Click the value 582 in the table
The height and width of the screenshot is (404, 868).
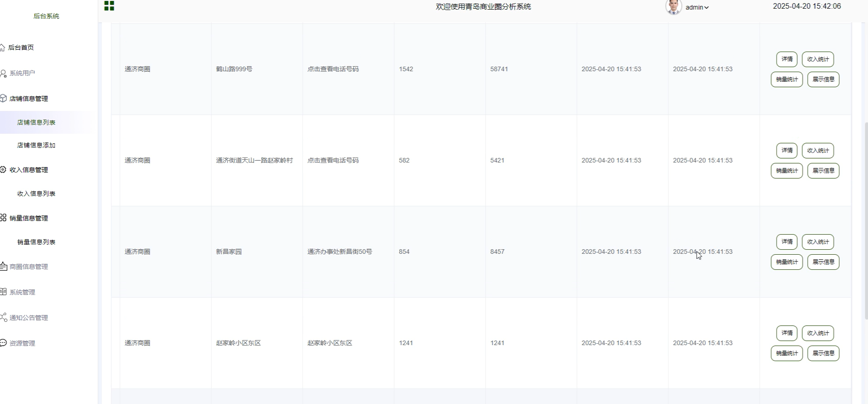click(404, 160)
